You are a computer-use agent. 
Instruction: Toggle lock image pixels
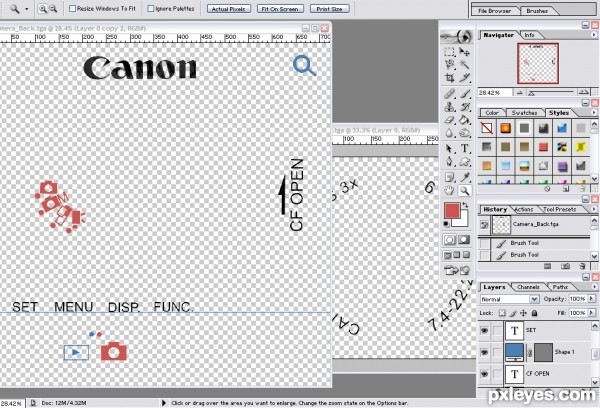(x=513, y=313)
